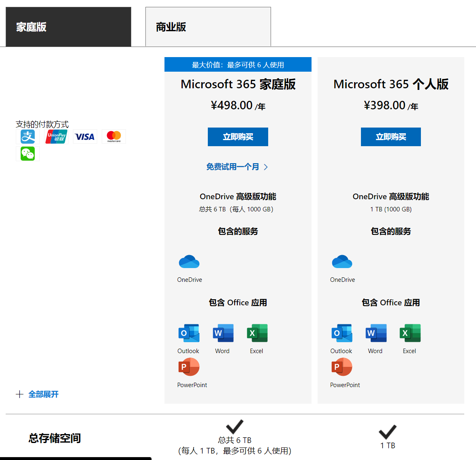Click the OneDrive icon in 家庭版 card
476x460 pixels.
point(189,261)
